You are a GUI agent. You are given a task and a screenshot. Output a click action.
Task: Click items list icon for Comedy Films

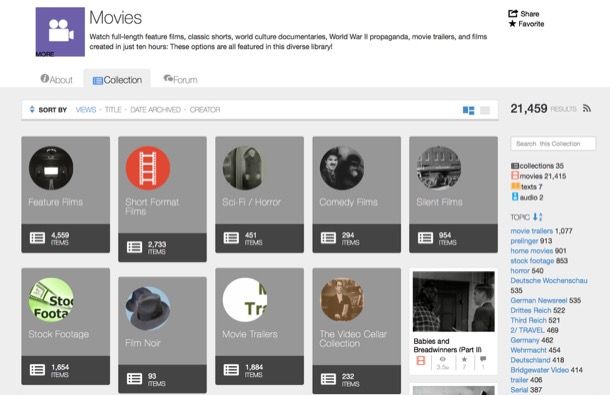[328, 238]
